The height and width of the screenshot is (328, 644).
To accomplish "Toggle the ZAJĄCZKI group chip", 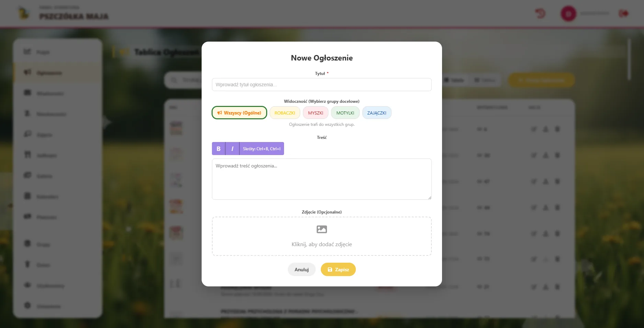I will (377, 113).
